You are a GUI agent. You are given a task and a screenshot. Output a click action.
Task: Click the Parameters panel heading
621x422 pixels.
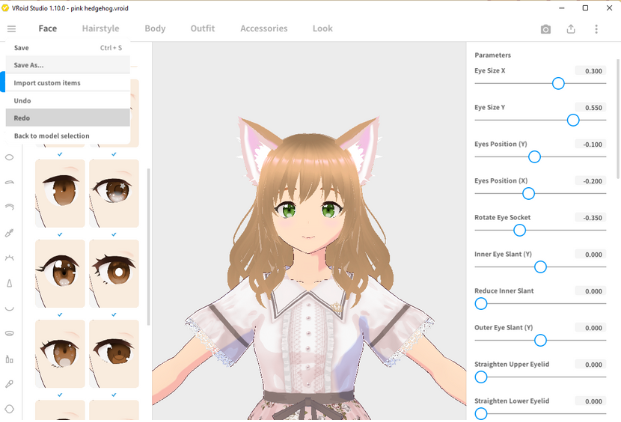[492, 55]
